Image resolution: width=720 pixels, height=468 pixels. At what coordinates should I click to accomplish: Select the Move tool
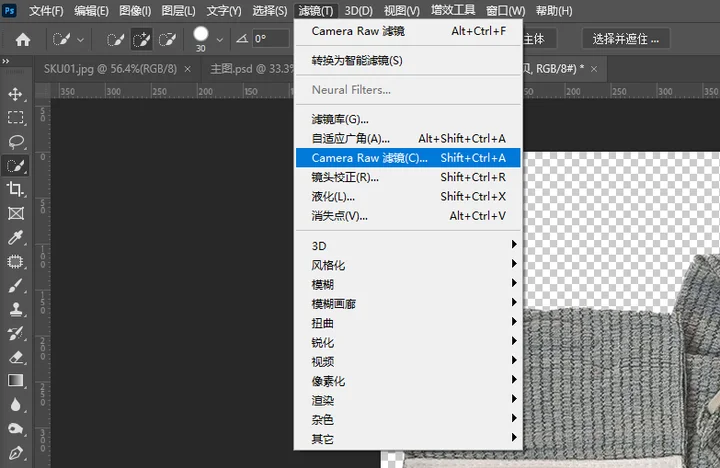tap(16, 94)
